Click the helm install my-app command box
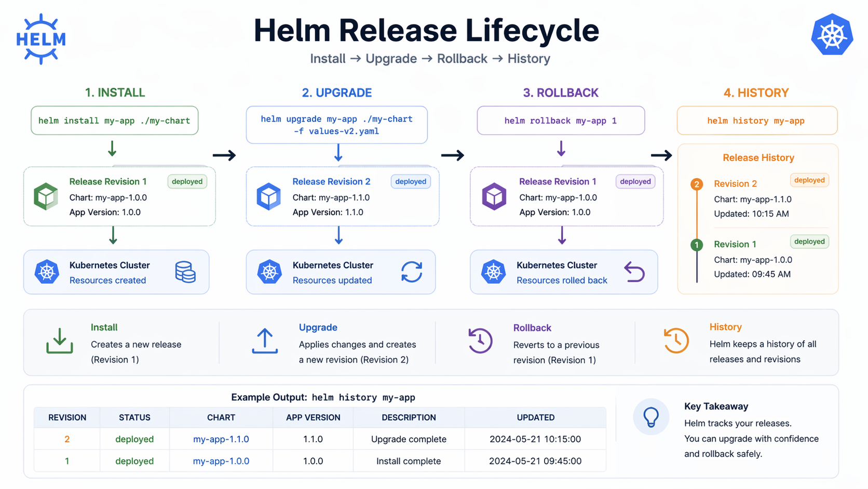 tap(114, 121)
